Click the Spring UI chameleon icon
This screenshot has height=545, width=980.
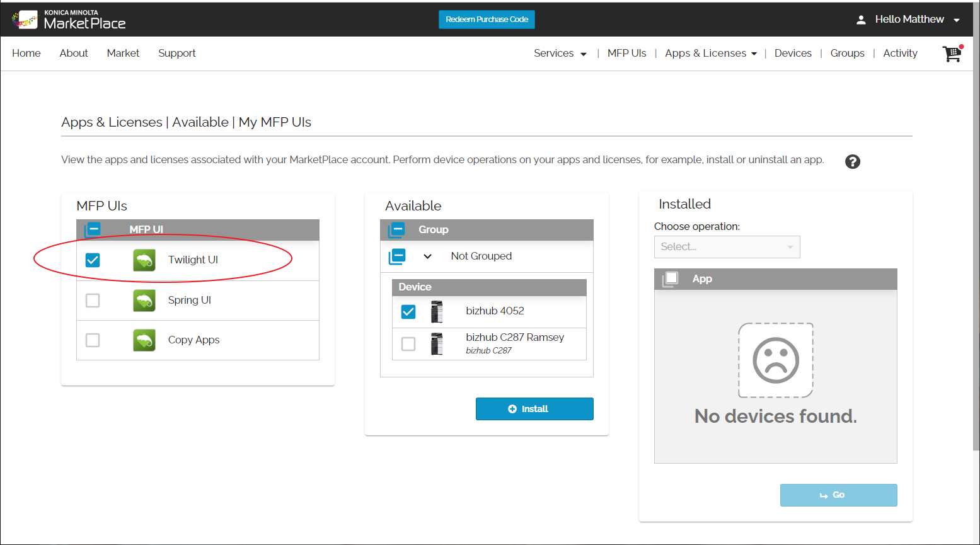click(144, 301)
